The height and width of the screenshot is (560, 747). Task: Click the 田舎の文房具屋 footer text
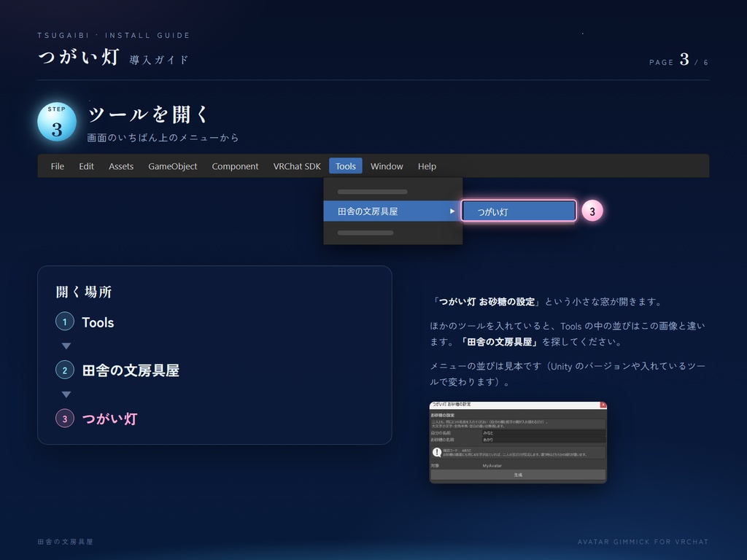pyautogui.click(x=66, y=542)
